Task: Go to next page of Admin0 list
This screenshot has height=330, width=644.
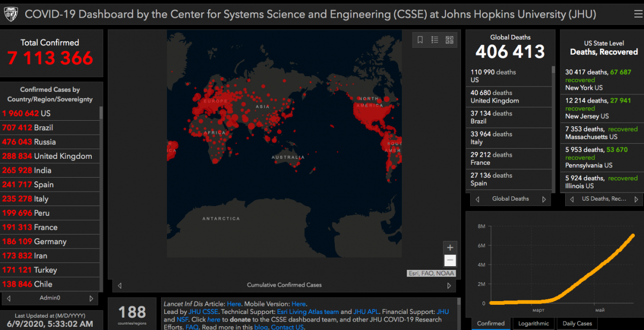Action: click(91, 298)
